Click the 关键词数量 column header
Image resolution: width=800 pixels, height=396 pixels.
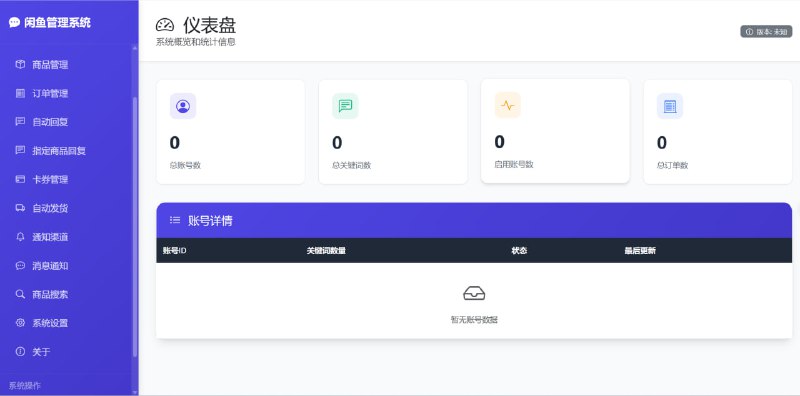coord(326,251)
